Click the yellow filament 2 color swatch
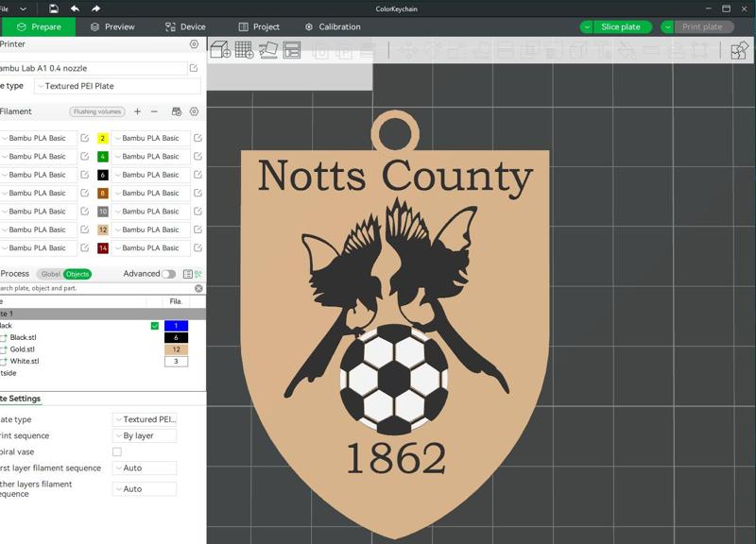Screen dimensions: 756x544 103,138
